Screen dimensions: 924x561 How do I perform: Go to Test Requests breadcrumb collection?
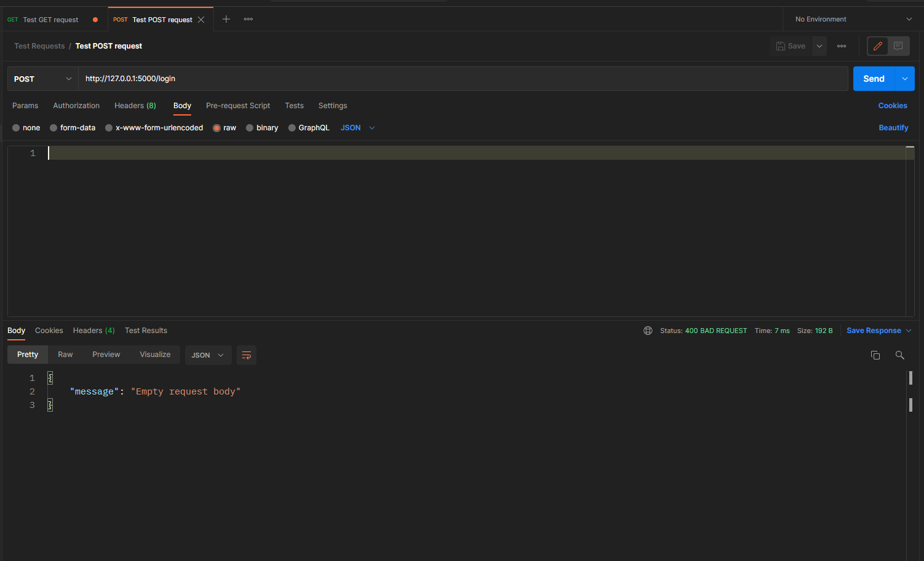(39, 46)
